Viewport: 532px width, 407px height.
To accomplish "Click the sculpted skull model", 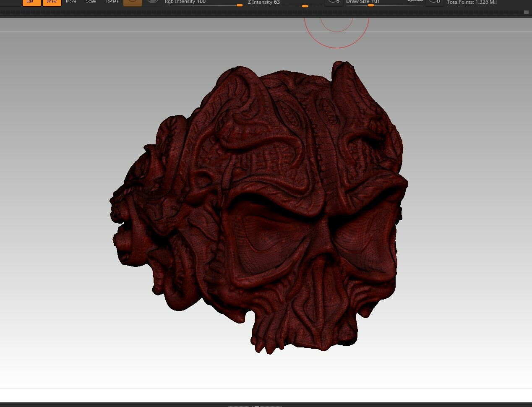I will pyautogui.click(x=259, y=209).
